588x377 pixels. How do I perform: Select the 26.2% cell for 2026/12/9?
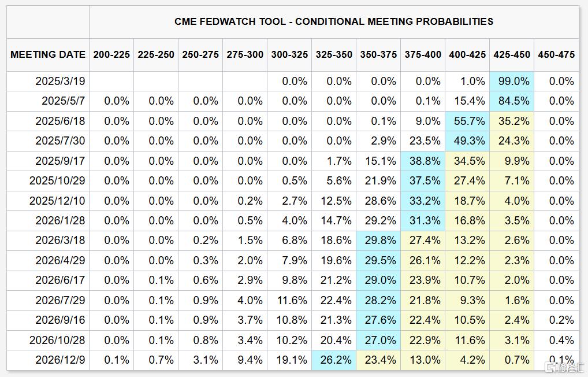tap(334, 360)
